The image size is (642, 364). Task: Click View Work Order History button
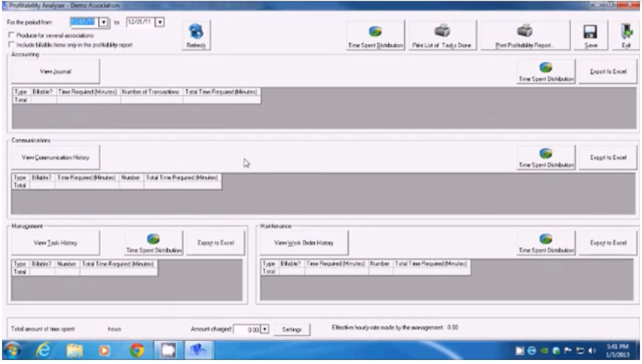point(304,243)
